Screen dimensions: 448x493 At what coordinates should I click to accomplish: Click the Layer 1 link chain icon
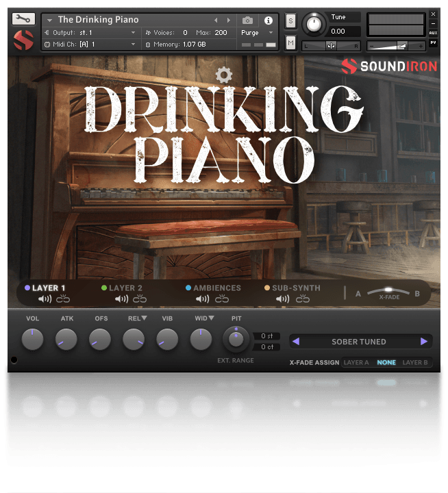point(63,299)
